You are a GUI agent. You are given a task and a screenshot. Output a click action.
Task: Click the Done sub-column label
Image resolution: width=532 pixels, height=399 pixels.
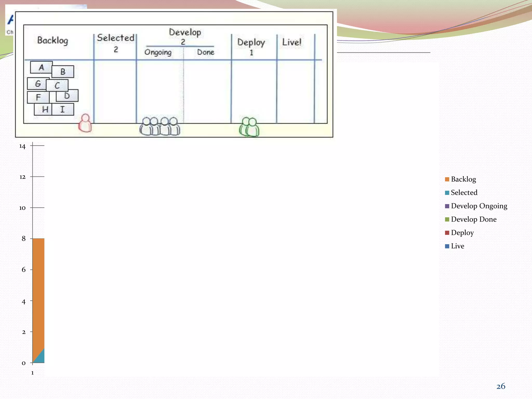coord(205,52)
